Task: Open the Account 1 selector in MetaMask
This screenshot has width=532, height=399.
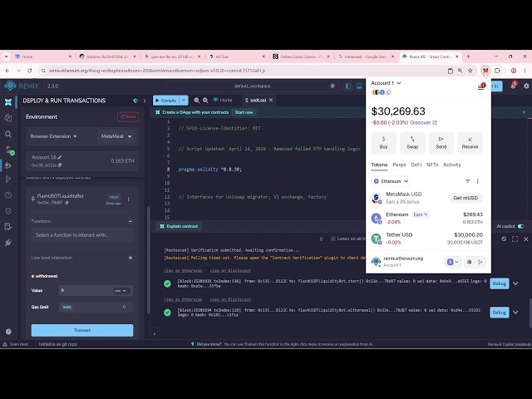Action: pos(386,83)
